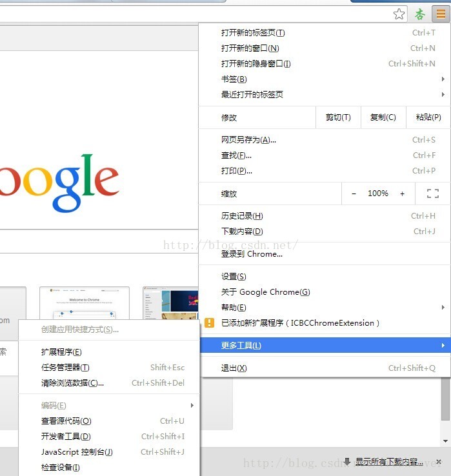Viewport: 451px width, 476px height.
Task: Expand the 帮助(E) submenu arrow
Action: coord(443,307)
